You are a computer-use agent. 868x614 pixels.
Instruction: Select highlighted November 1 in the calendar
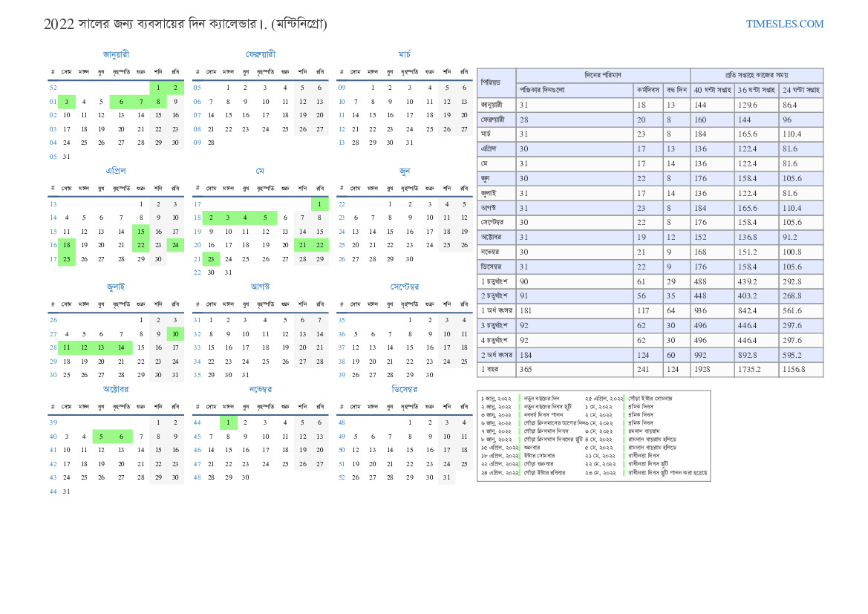tap(228, 422)
